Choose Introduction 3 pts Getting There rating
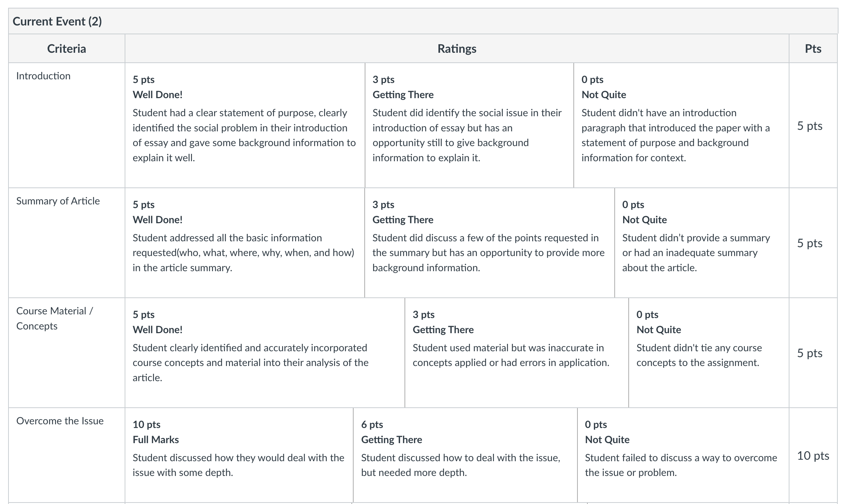The width and height of the screenshot is (868, 504). coord(469,125)
